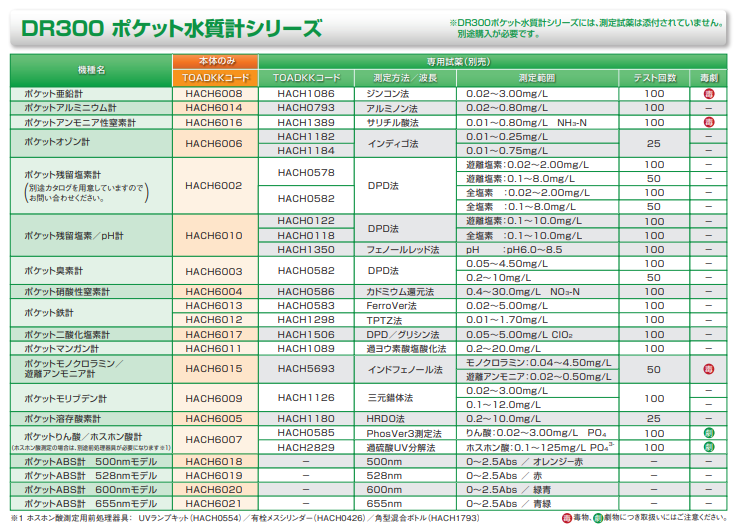
Task: Select the ポケットABS計 655nmモデル row label
Action: pyautogui.click(x=91, y=503)
